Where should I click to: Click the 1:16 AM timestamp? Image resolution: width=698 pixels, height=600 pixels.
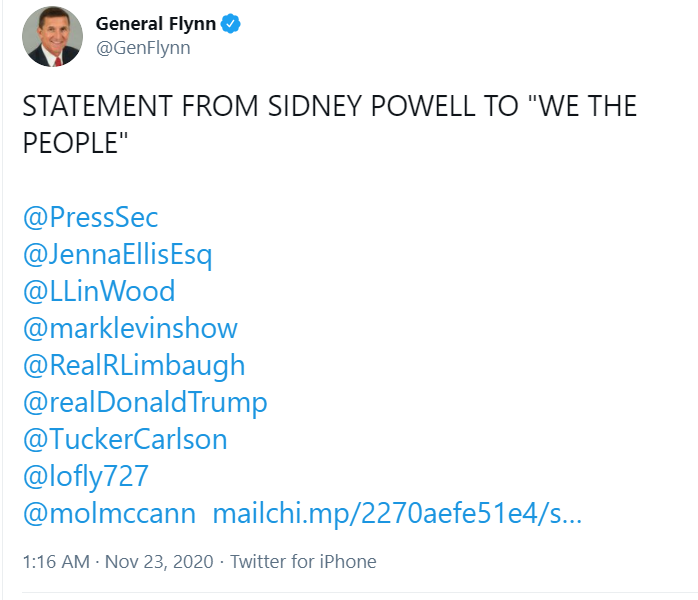tap(57, 562)
